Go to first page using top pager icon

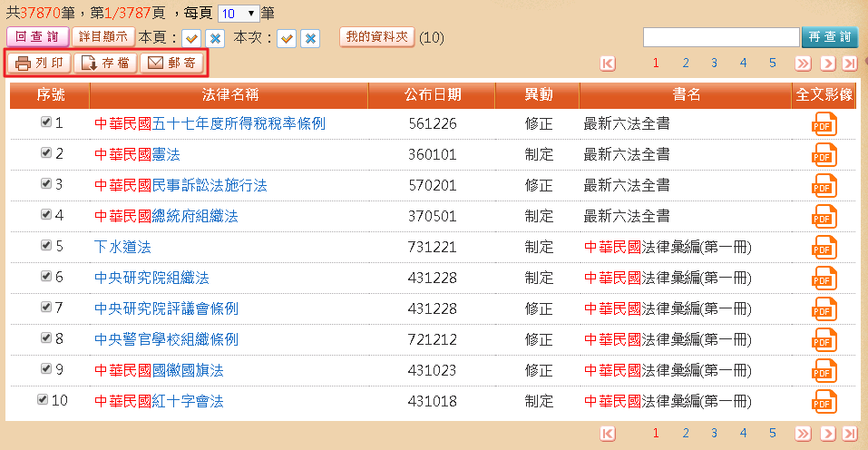(608, 64)
